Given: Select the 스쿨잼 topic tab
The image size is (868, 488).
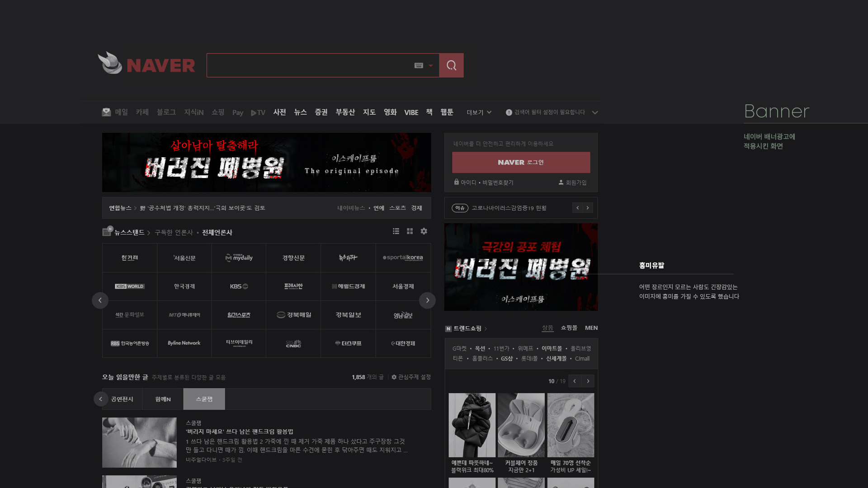Looking at the screenshot, I should pyautogui.click(x=204, y=399).
